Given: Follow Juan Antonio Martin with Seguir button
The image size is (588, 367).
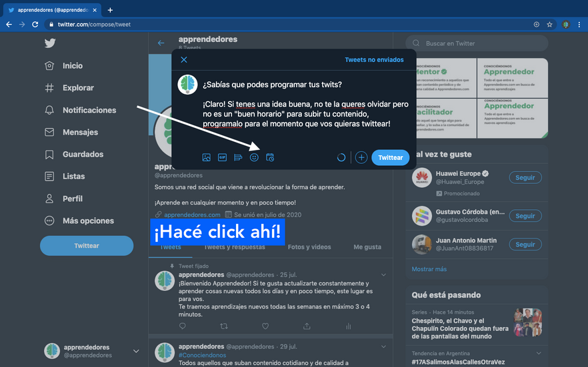Looking at the screenshot, I should pyautogui.click(x=525, y=244).
